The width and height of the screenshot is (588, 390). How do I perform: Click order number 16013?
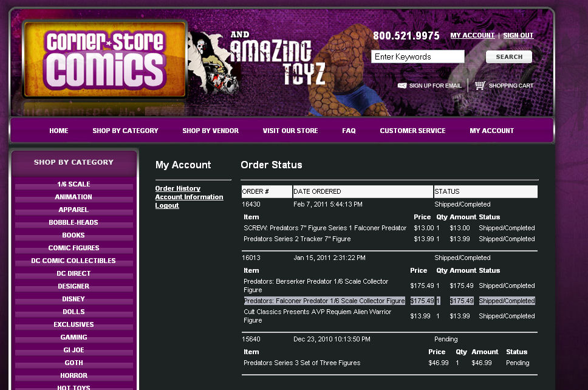[x=251, y=258]
